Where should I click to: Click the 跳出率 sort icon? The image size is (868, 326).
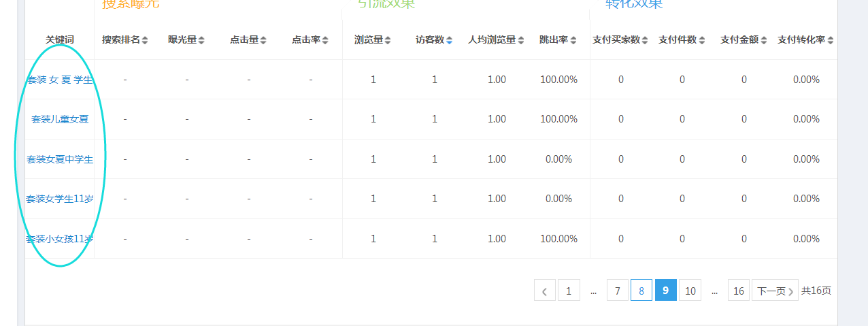[x=573, y=40]
